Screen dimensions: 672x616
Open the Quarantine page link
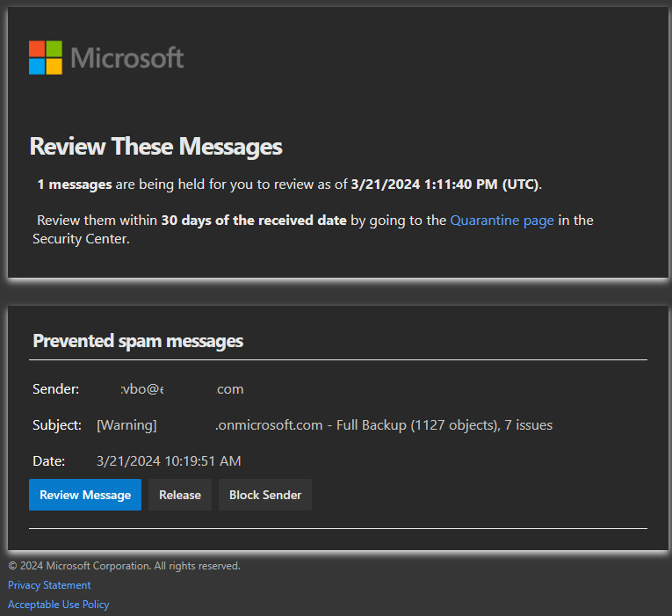click(502, 221)
